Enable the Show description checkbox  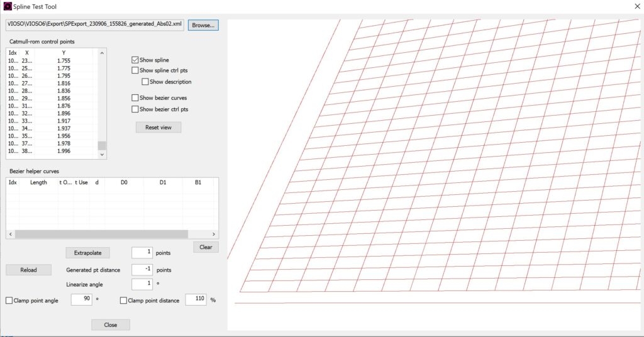pyautogui.click(x=145, y=82)
